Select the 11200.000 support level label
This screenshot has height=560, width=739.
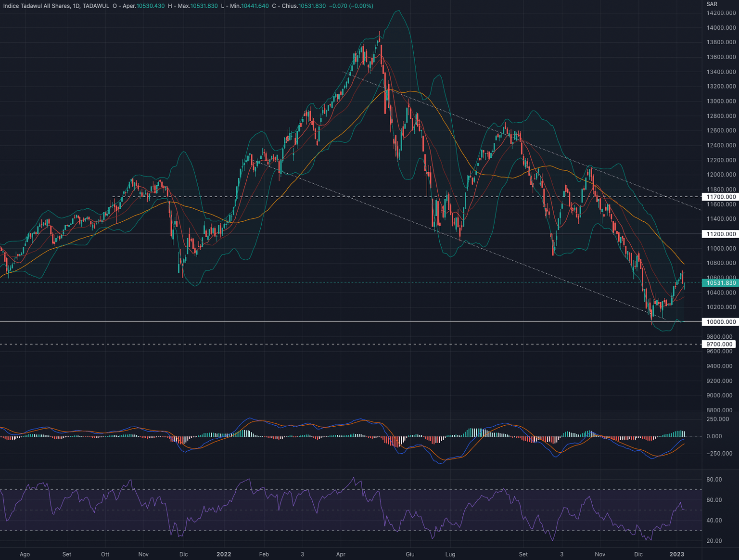721,234
